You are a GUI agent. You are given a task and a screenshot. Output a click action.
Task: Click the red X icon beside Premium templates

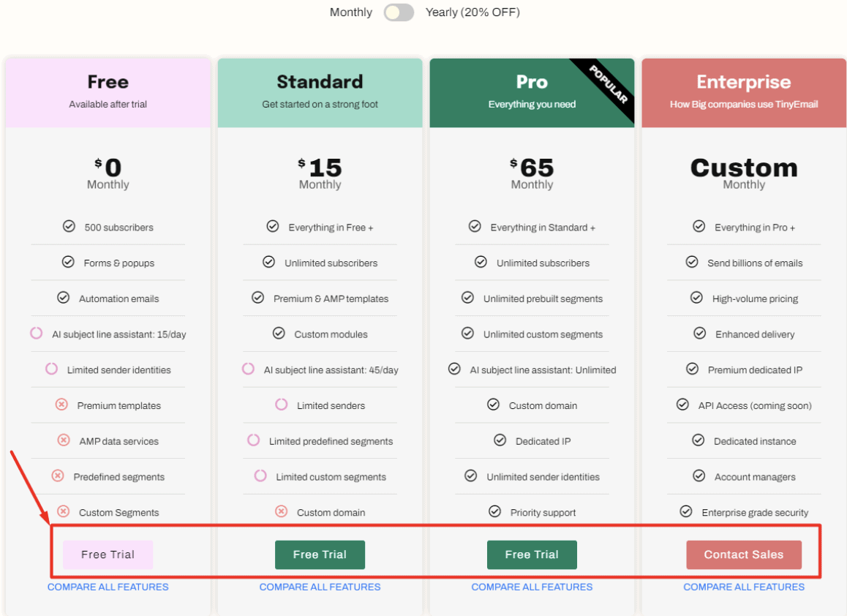pos(61,405)
